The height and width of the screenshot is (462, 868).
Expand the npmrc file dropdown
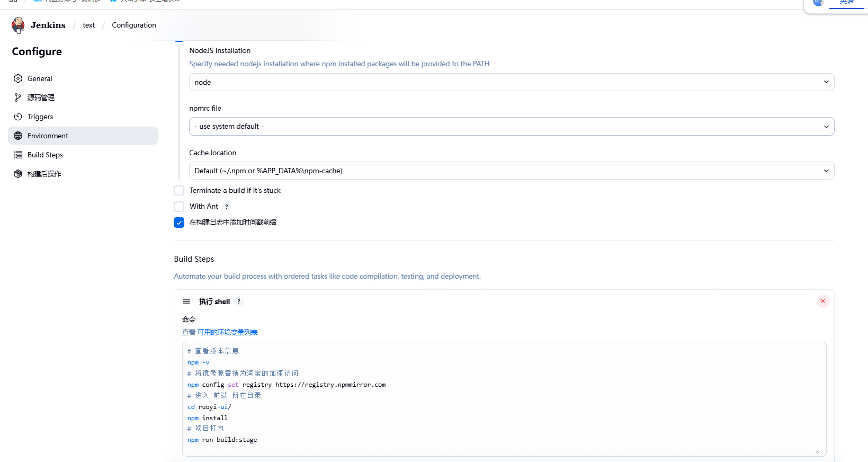[x=511, y=127]
